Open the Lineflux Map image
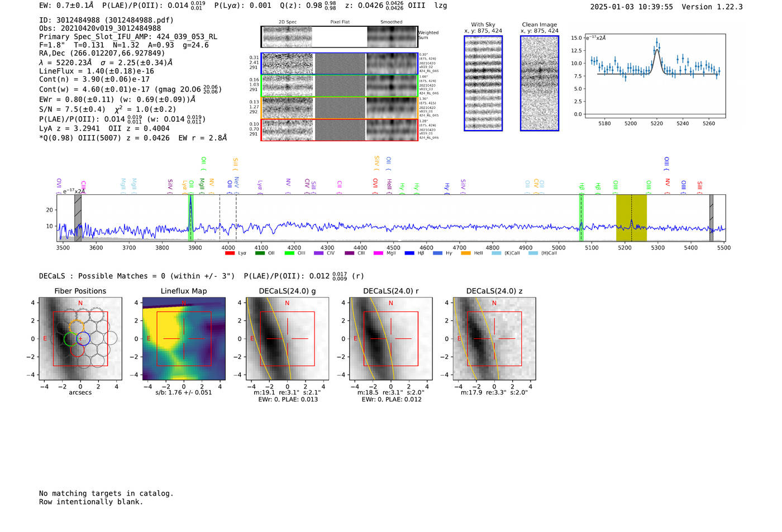This screenshot has height=532, width=782. 184,339
